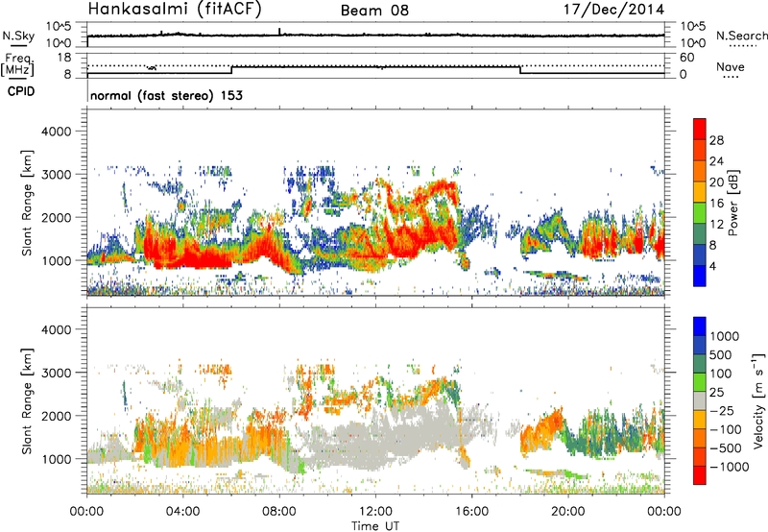Click the left '10^5' noise axis tick
The image size is (768, 532).
[x=59, y=26]
